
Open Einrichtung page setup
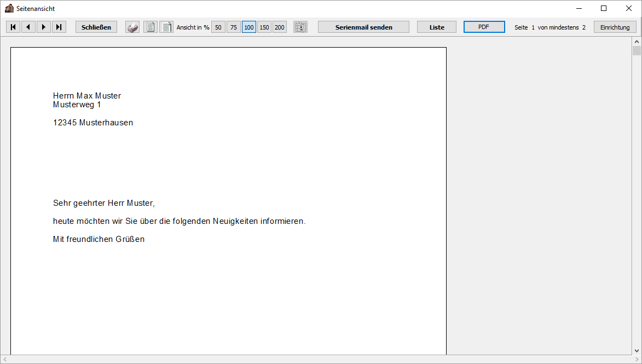click(615, 27)
